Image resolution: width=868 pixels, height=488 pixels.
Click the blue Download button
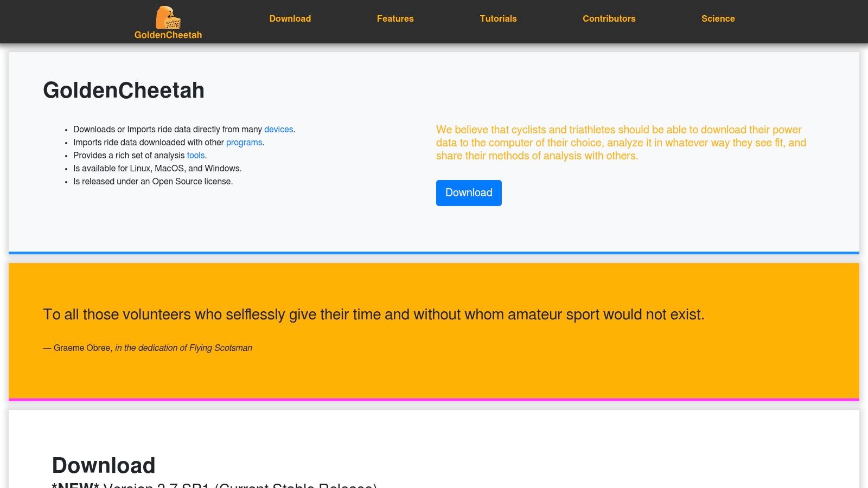(x=469, y=193)
